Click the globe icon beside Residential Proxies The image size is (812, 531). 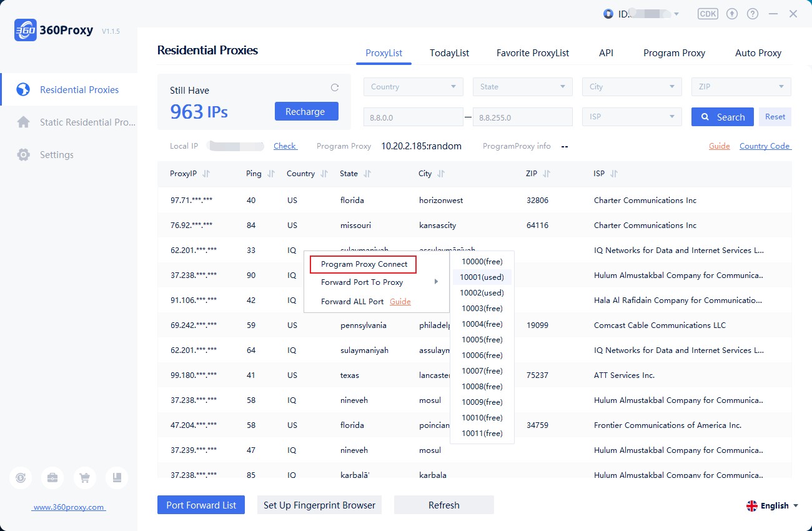[x=23, y=90]
